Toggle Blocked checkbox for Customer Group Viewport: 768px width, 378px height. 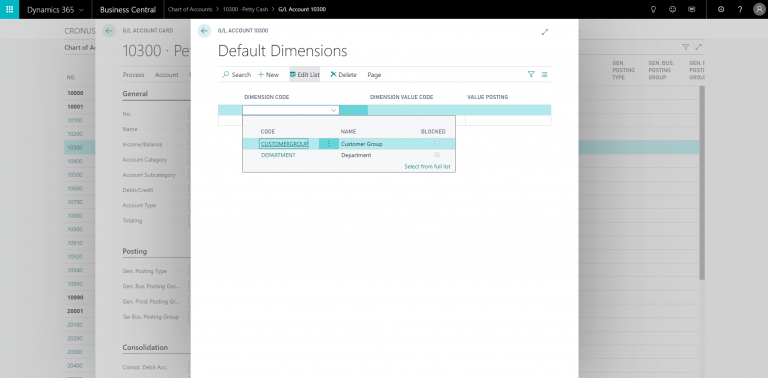tap(437, 143)
